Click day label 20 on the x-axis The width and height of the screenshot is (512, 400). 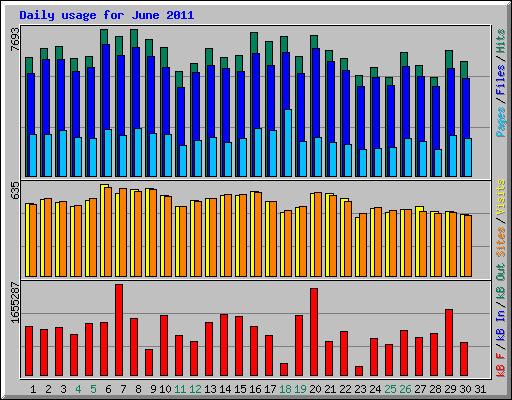(x=315, y=389)
